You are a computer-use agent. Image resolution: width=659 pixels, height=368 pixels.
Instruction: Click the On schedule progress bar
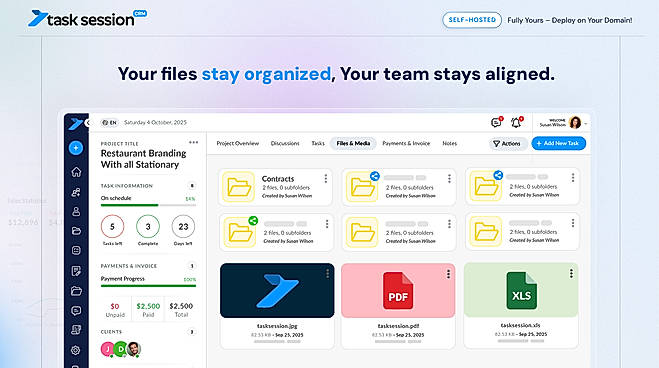point(148,205)
